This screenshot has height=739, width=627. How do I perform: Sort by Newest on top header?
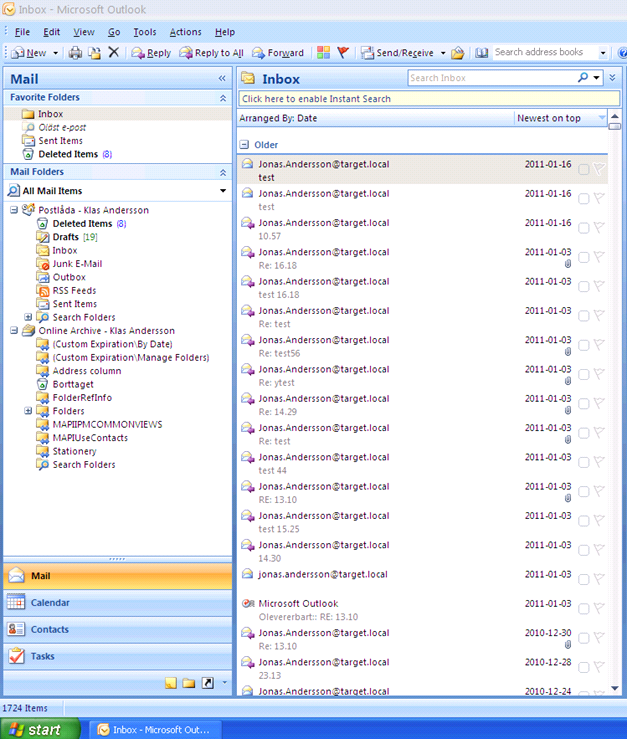[x=560, y=118]
